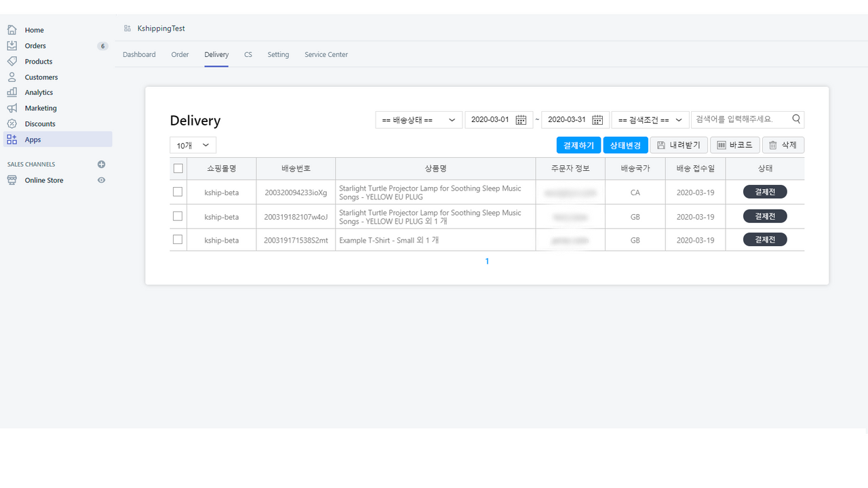Click the 배송 접수일 column header
The image size is (868, 488).
[x=695, y=169]
